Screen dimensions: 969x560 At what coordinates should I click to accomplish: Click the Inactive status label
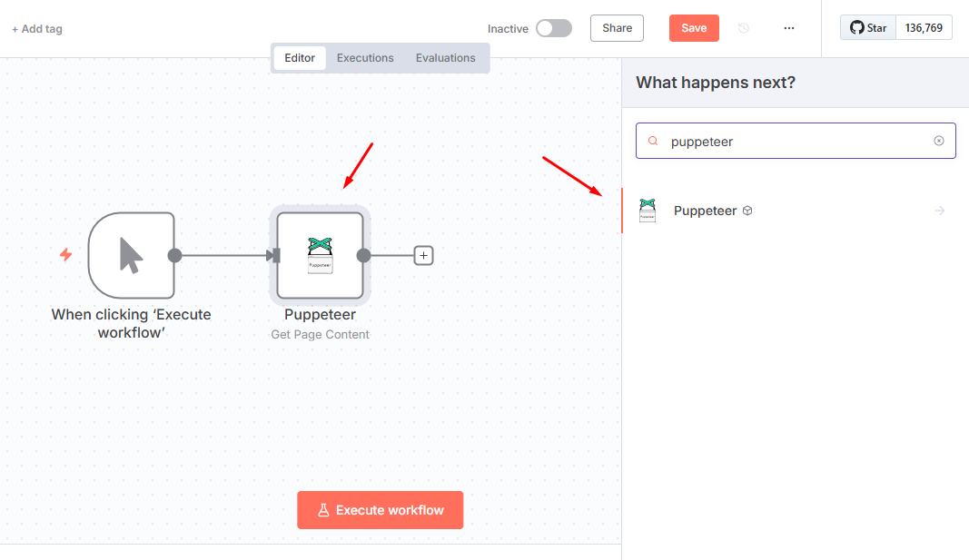click(508, 29)
